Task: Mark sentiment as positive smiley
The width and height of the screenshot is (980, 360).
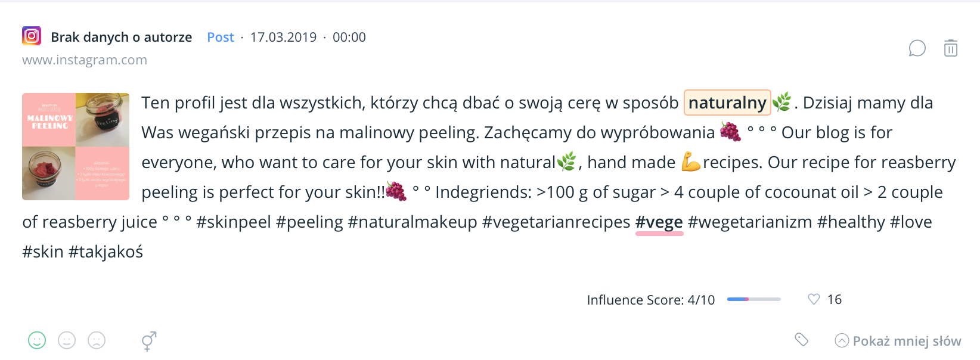Action: coord(37,340)
